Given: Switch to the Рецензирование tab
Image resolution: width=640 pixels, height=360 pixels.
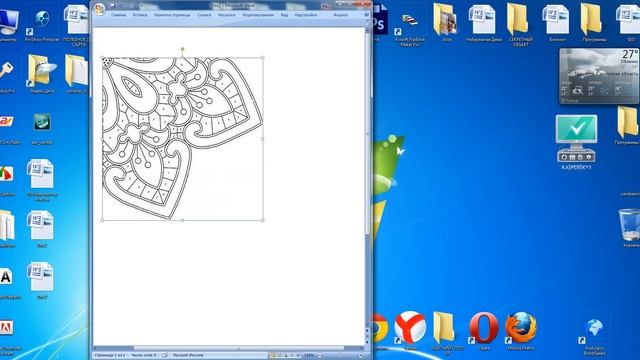Looking at the screenshot, I should click(x=258, y=15).
